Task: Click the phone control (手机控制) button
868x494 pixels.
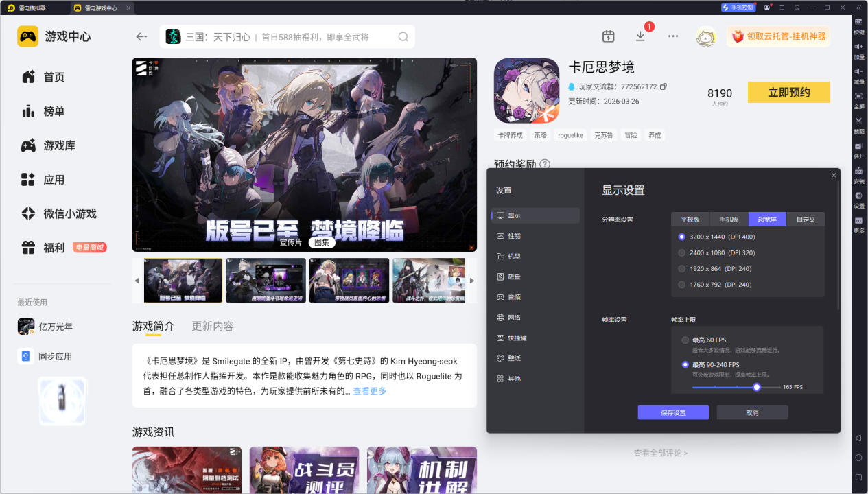Action: 738,8
